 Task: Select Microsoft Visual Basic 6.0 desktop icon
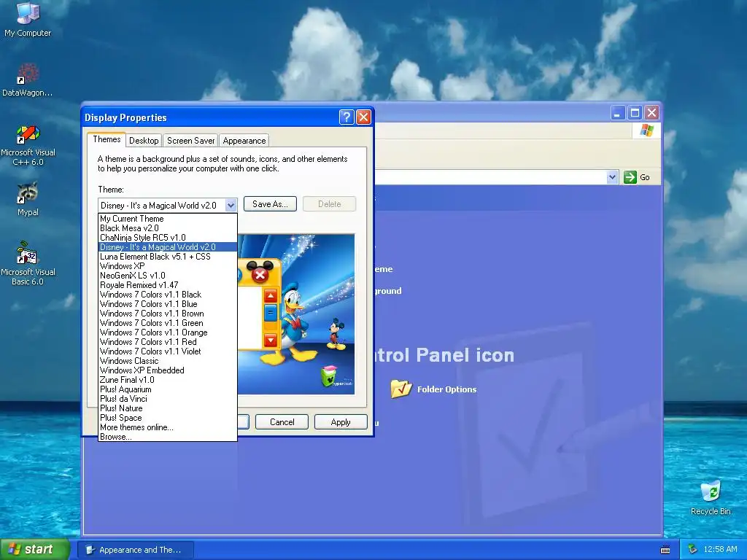click(28, 263)
